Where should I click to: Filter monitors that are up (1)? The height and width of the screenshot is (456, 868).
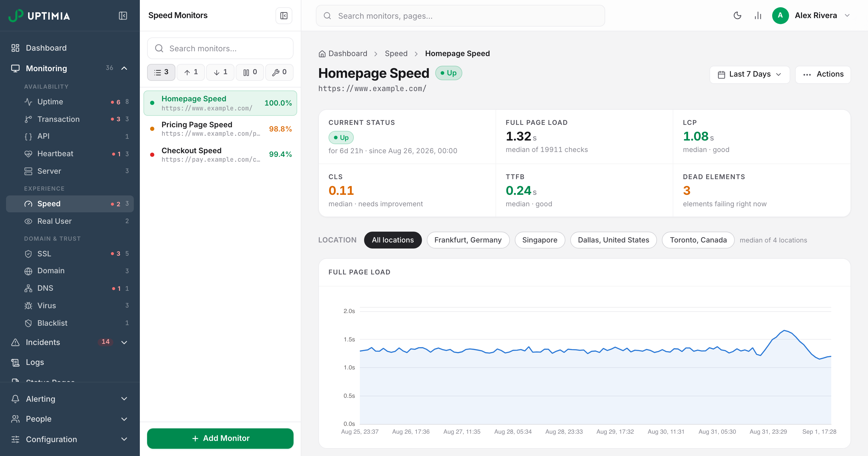pos(191,72)
